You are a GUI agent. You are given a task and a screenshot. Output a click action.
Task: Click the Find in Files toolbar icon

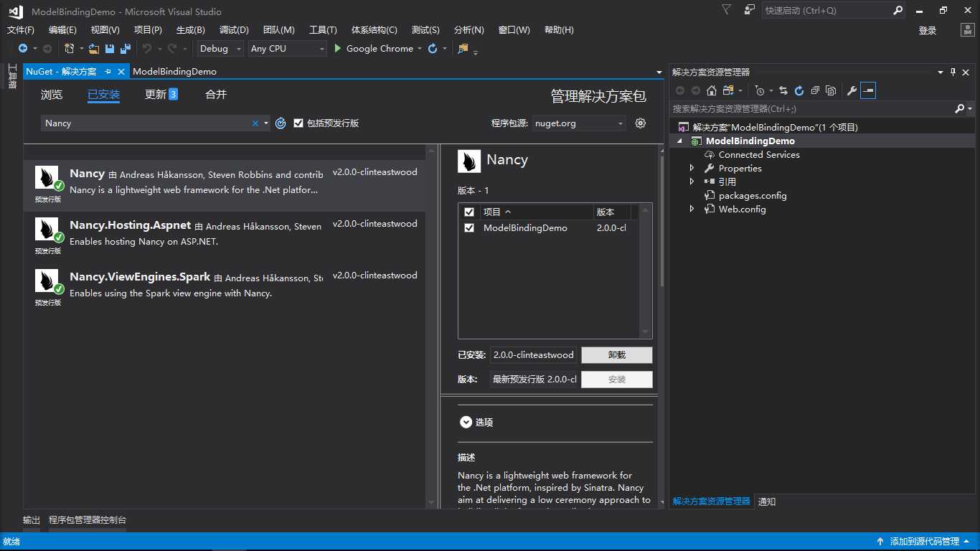(x=463, y=49)
